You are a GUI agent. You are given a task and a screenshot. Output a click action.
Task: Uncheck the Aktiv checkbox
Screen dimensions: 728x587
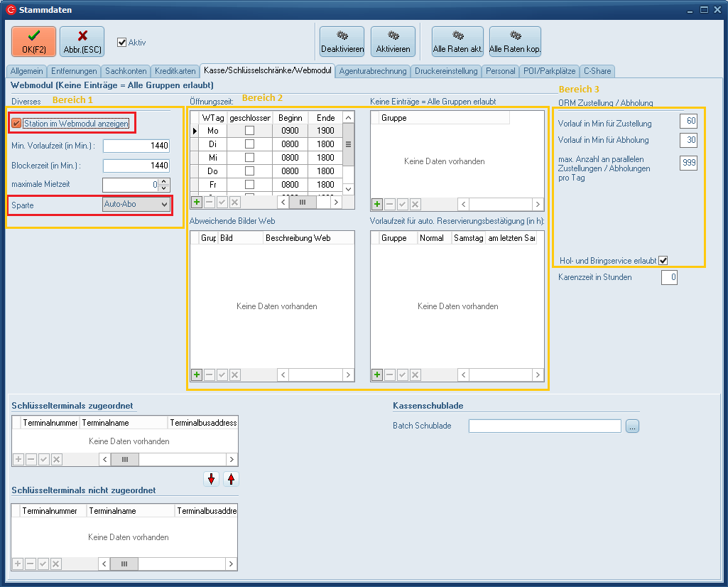[x=122, y=42]
